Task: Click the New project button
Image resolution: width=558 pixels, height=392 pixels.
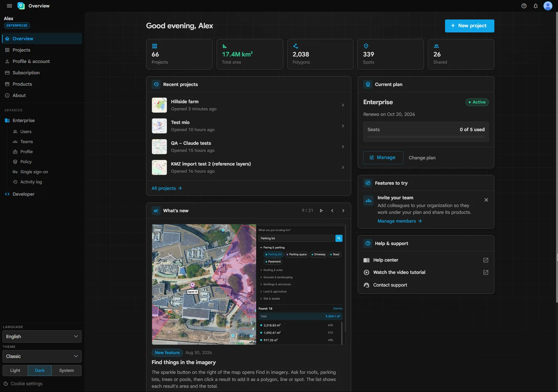Action: [469, 26]
